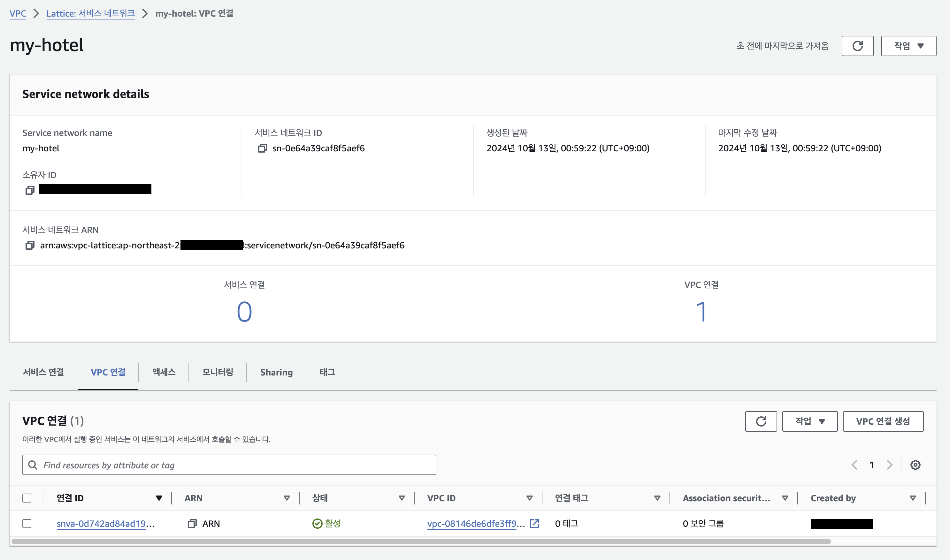
Task: Select all VPC associations checkbox
Action: tap(27, 498)
